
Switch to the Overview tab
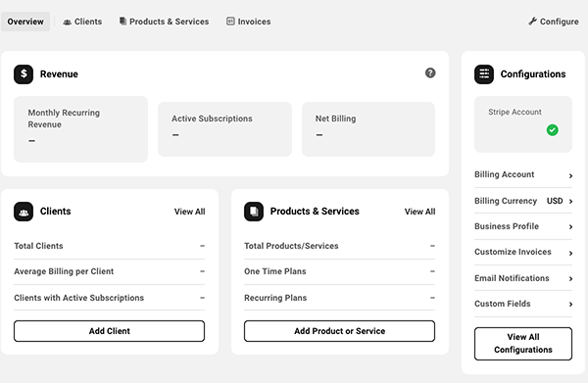[25, 22]
